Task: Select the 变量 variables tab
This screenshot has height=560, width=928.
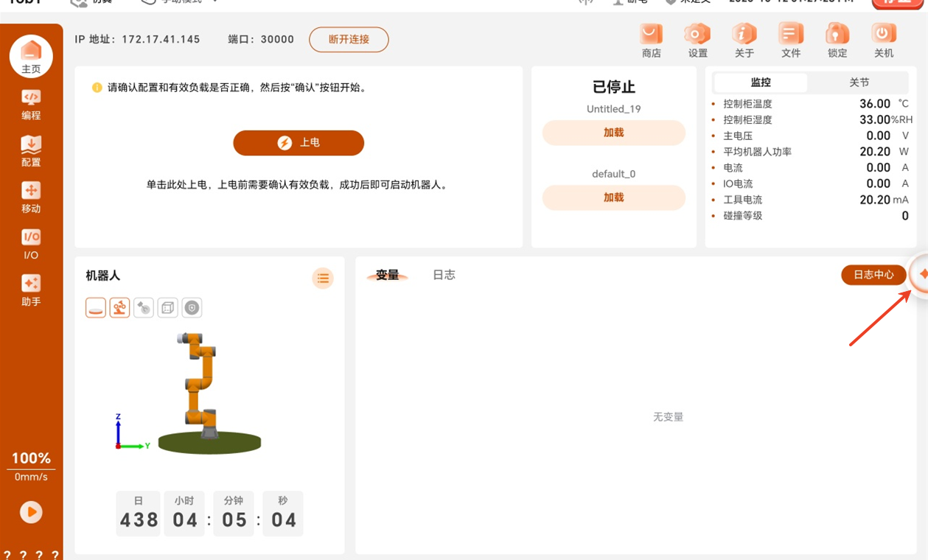Action: pos(388,275)
